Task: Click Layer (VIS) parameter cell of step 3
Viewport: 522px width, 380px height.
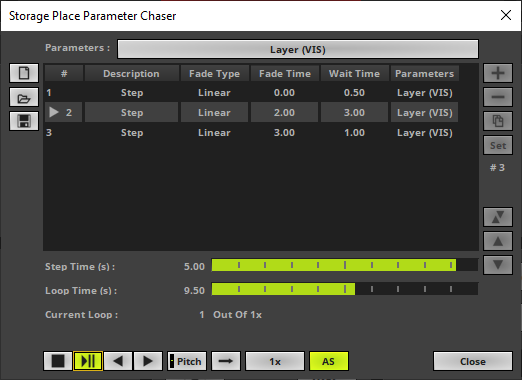Action: coord(425,133)
